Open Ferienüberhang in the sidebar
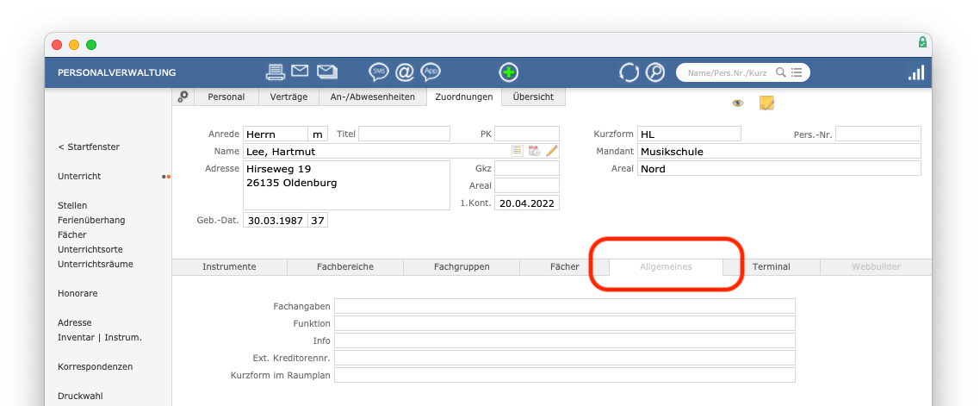The image size is (980, 406). coord(91,220)
